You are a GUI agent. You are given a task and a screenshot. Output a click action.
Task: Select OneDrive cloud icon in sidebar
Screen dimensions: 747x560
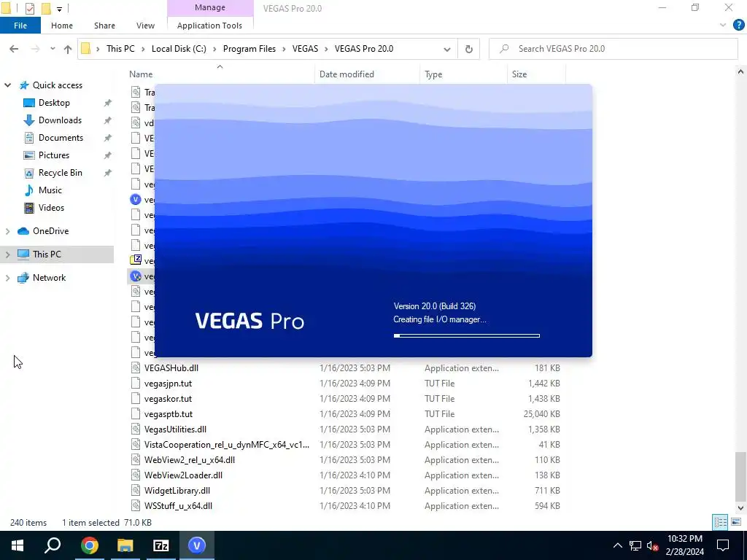point(23,231)
